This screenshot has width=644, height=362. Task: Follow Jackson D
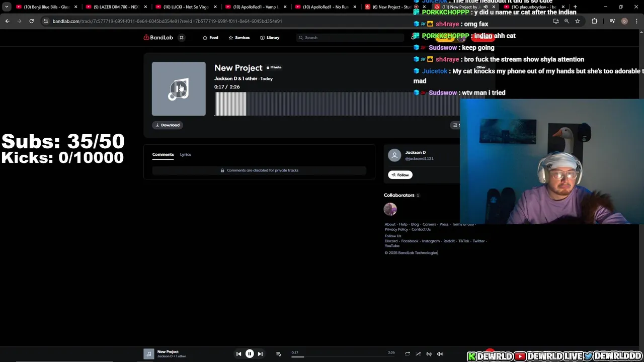[400, 175]
